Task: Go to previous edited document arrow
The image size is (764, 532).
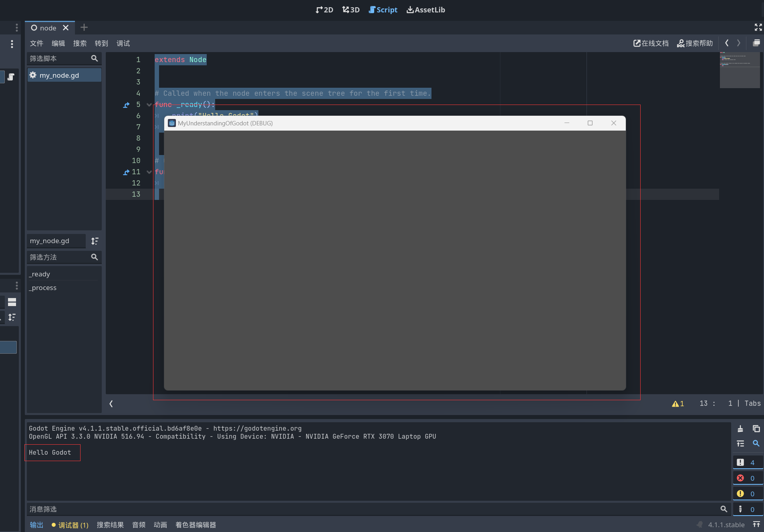Action: pyautogui.click(x=727, y=43)
